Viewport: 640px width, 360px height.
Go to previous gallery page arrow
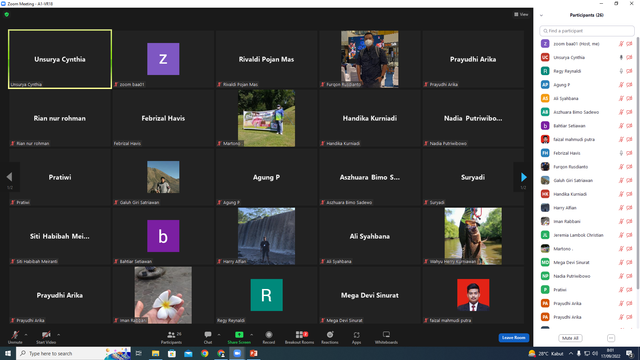pos(9,177)
